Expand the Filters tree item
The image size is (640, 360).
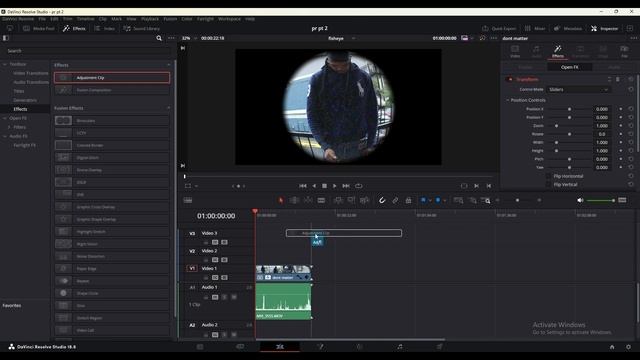tap(9, 127)
